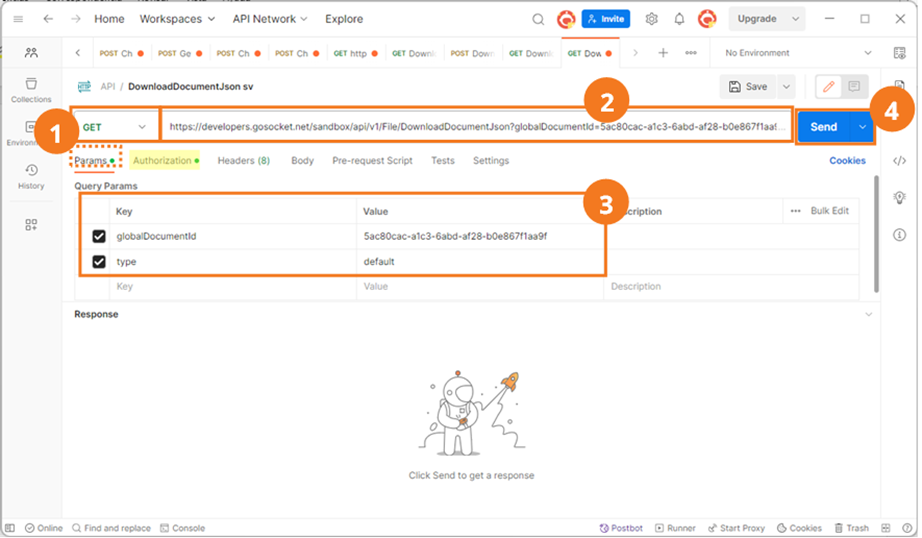Switch to the Authorization tab
The width and height of the screenshot is (922, 538).
click(x=165, y=161)
